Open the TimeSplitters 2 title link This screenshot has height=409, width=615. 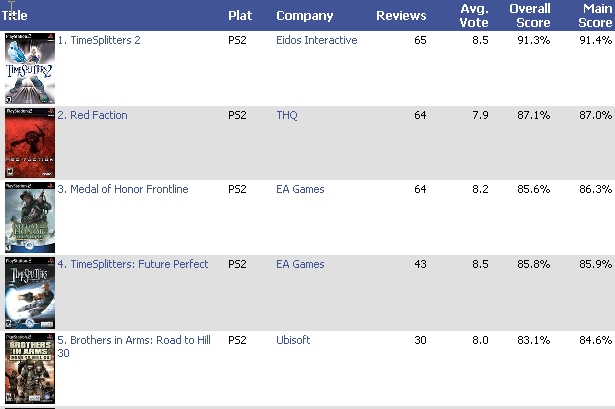(x=115, y=41)
